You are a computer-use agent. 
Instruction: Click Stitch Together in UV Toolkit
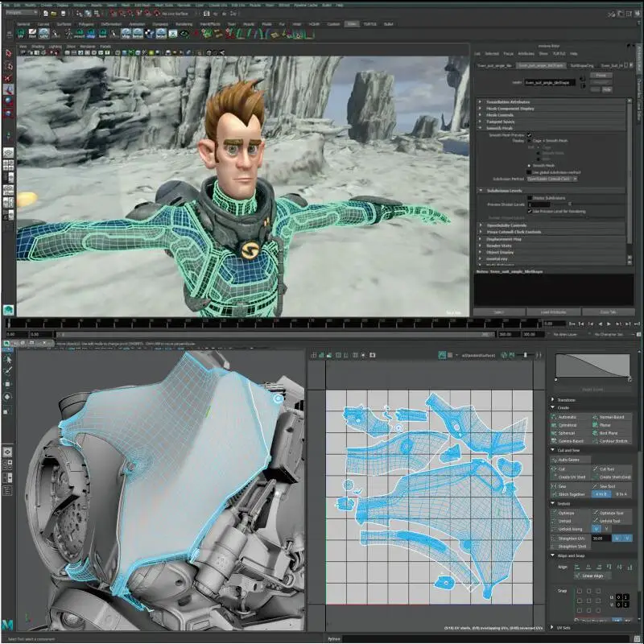click(572, 494)
